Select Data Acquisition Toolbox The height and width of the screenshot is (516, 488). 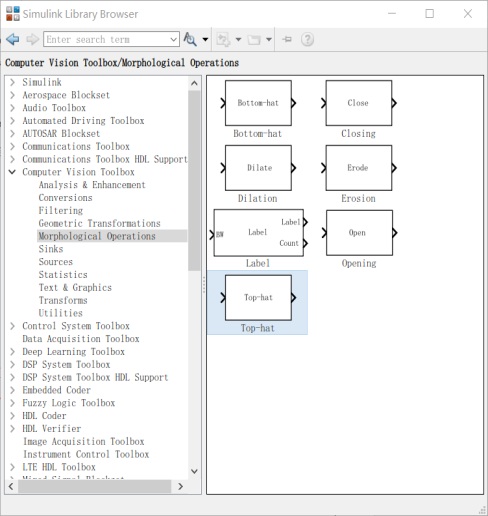coord(81,339)
